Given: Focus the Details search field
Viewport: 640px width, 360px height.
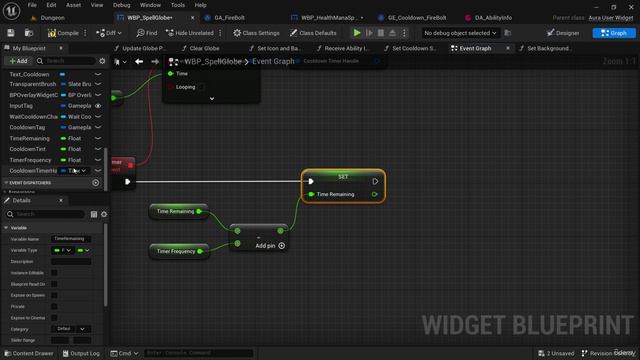Looking at the screenshot, I should [45, 214].
